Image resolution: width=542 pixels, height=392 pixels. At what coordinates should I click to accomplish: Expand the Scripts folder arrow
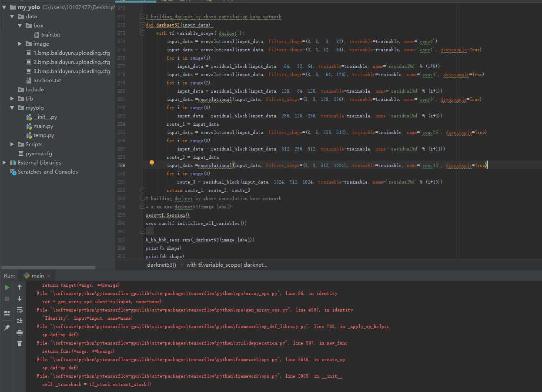point(13,144)
